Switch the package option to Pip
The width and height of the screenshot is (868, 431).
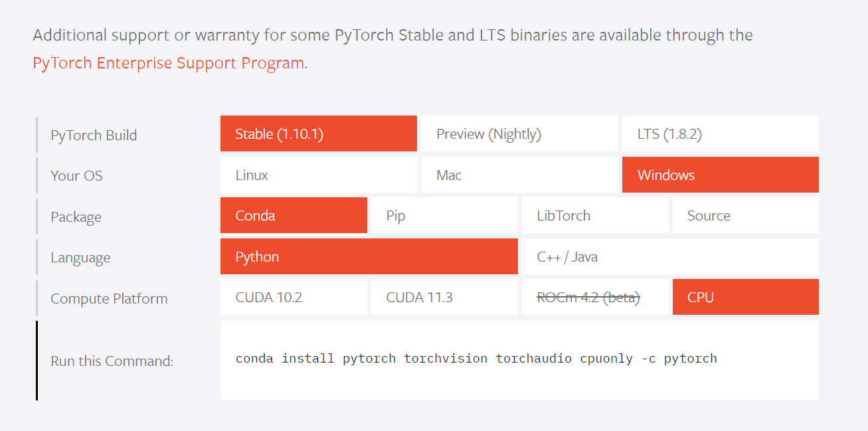444,215
